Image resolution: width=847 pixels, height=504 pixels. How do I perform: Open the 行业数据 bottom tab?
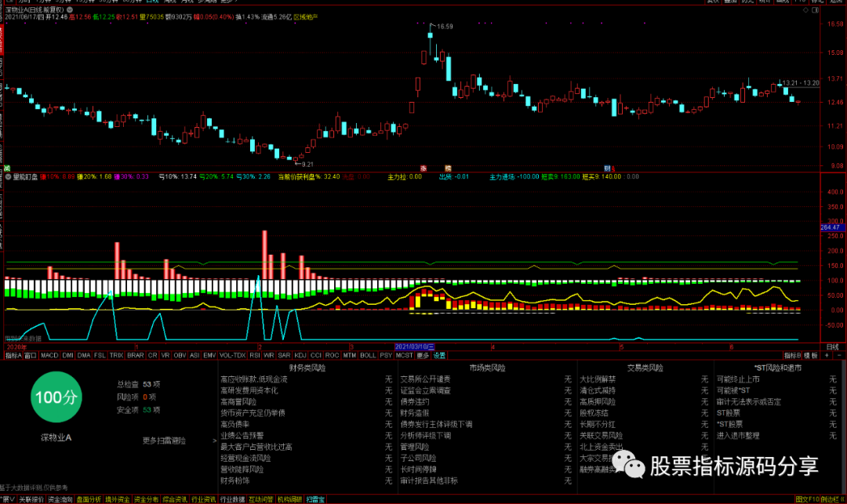[x=232, y=499]
